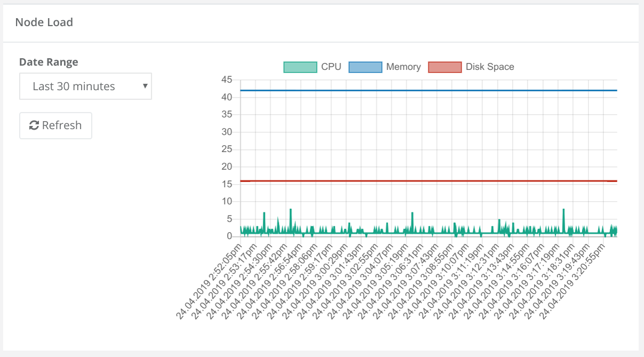Click the Memory label in the legend
644x357 pixels.
pyautogui.click(x=402, y=67)
